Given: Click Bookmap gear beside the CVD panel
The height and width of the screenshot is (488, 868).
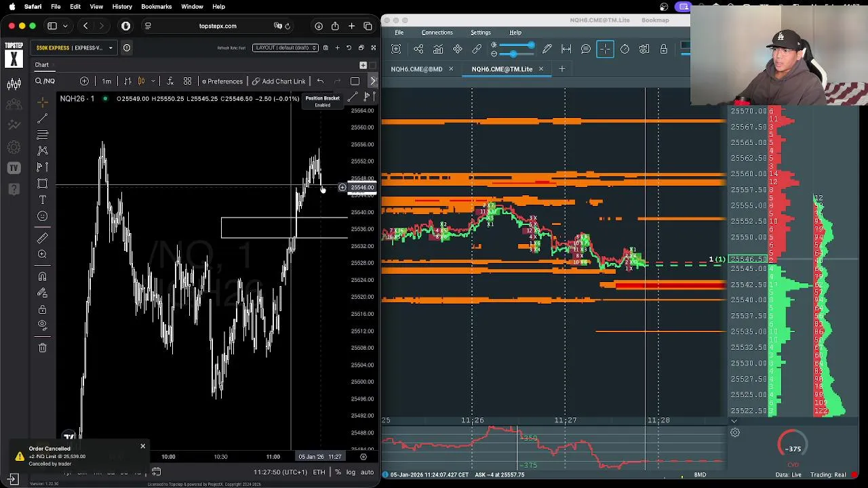Looking at the screenshot, I should (734, 432).
